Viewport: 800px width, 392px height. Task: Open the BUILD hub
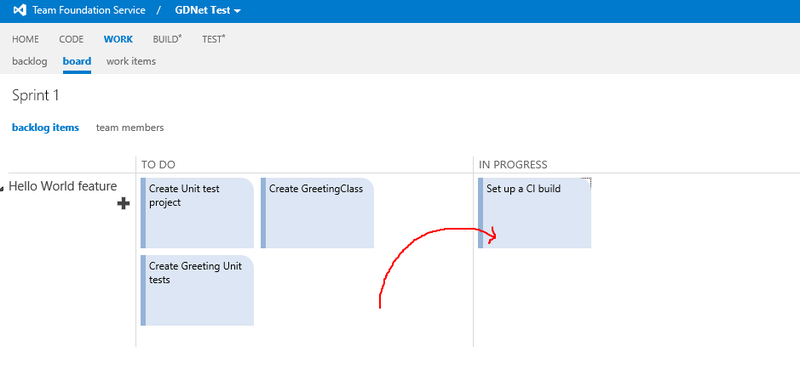(167, 39)
